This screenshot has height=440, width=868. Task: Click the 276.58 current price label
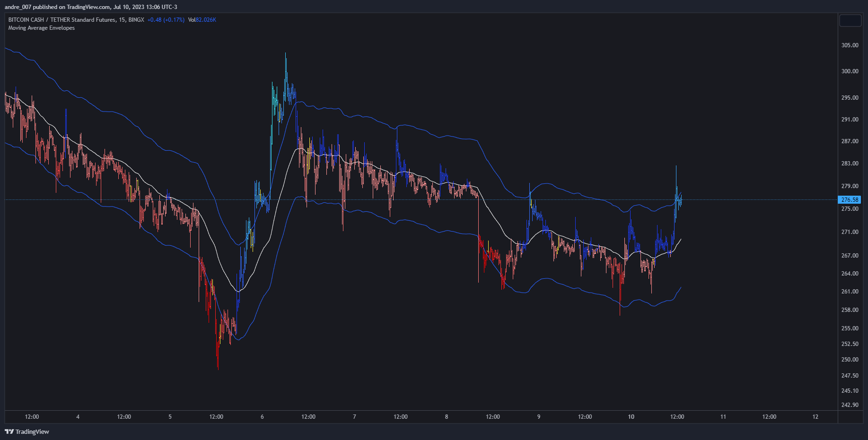click(x=850, y=200)
